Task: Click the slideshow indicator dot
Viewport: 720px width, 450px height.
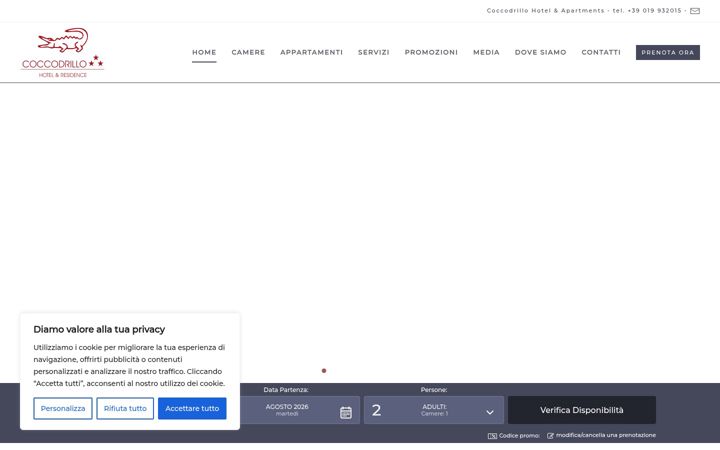Action: click(x=324, y=371)
